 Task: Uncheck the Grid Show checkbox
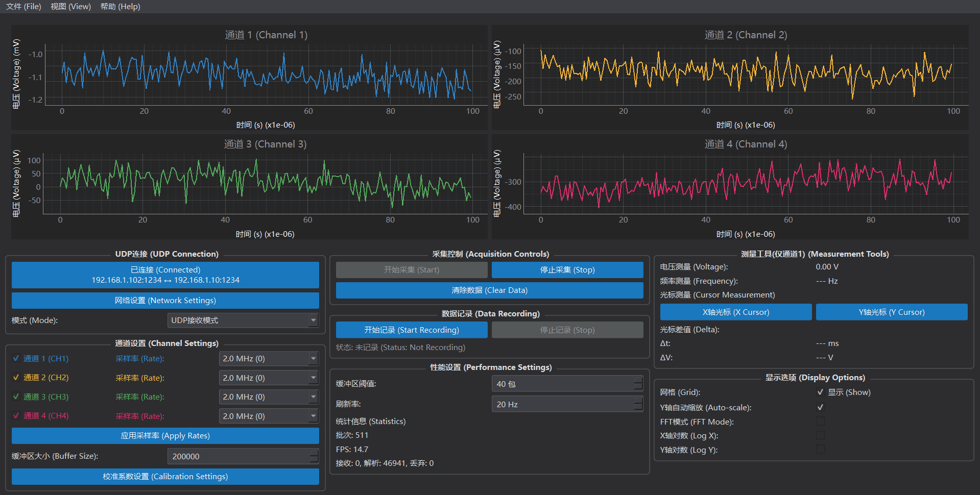pos(820,392)
